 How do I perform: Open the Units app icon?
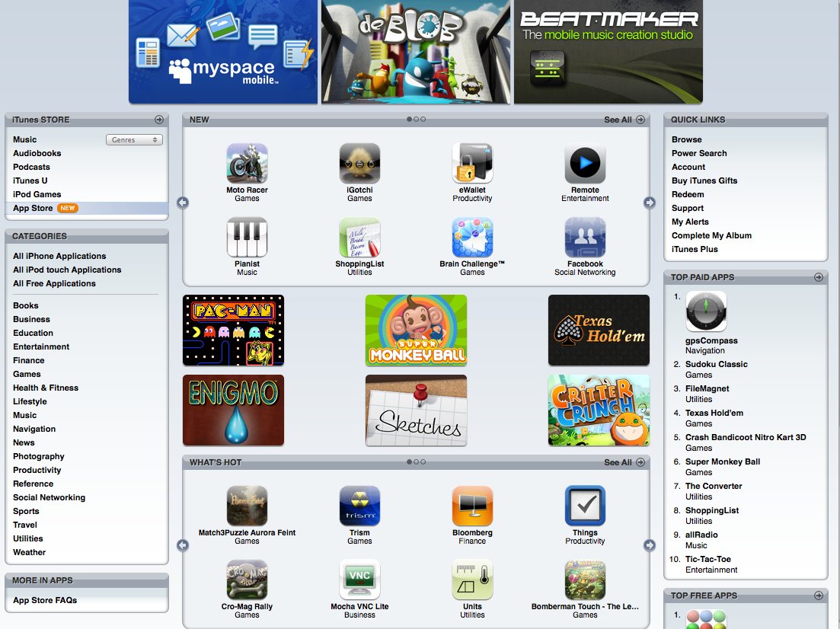tap(472, 580)
